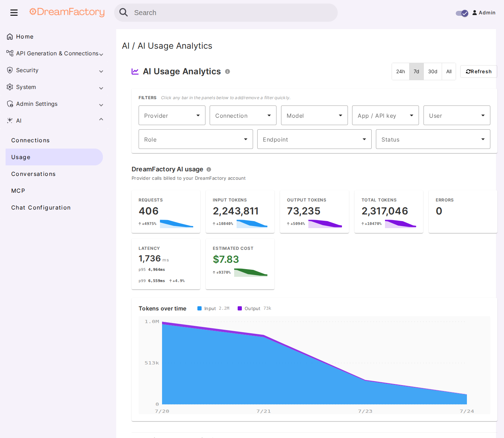
Task: Click the Estimated Cost sparkline chart
Action: click(251, 273)
